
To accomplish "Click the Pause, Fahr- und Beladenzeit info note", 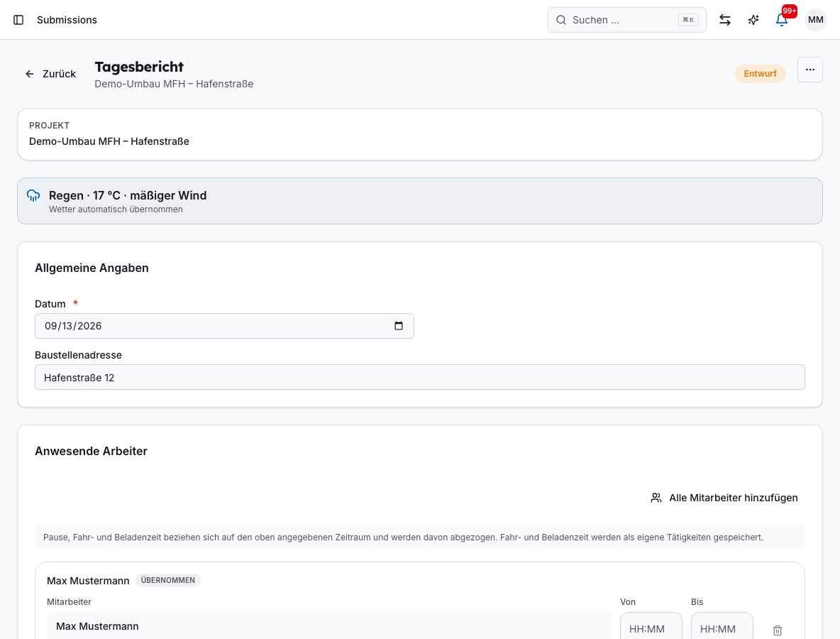I will pos(420,537).
